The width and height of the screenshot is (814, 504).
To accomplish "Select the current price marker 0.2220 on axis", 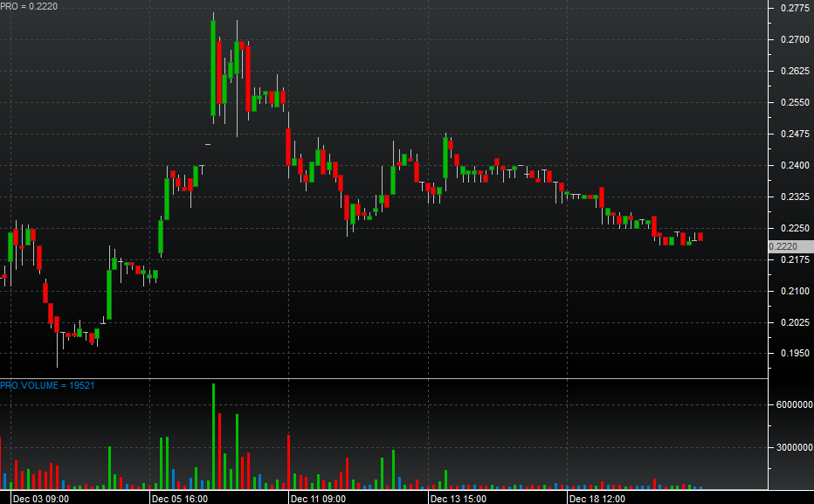I will pyautogui.click(x=783, y=246).
